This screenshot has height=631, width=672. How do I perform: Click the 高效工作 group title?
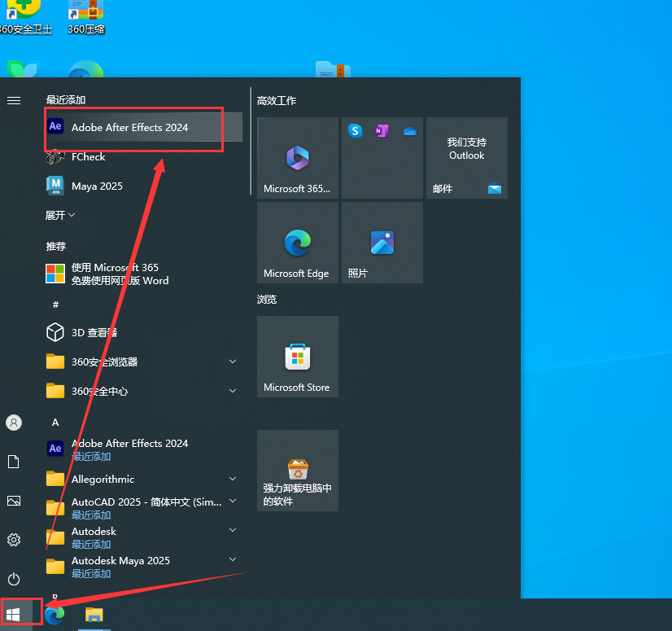click(x=277, y=101)
